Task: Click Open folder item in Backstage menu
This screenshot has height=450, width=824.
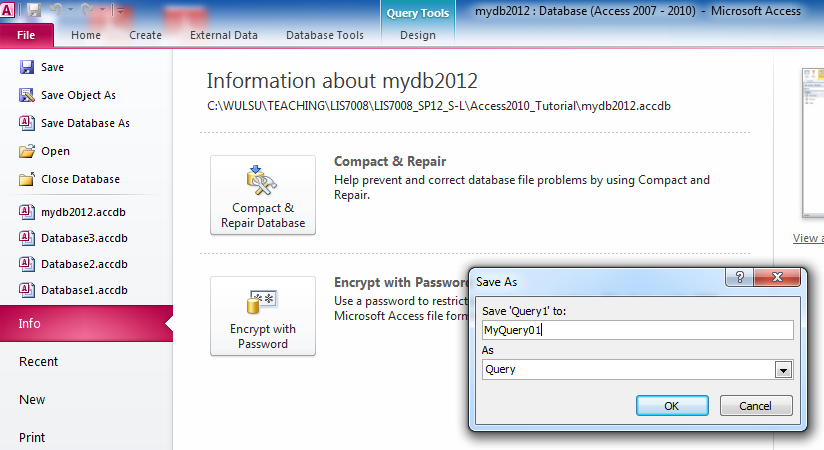Action: point(55,151)
